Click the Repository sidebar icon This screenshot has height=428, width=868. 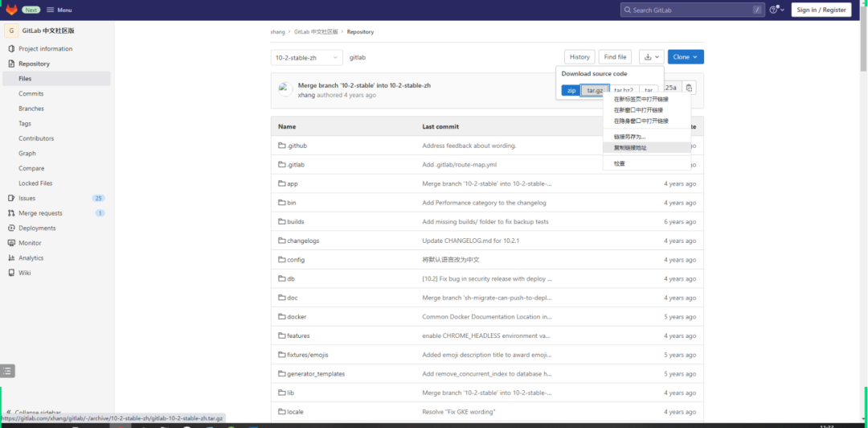(11, 64)
